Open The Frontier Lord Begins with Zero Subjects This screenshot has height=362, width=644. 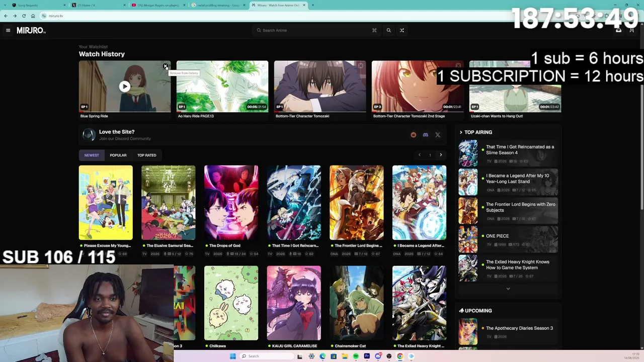click(x=508, y=210)
